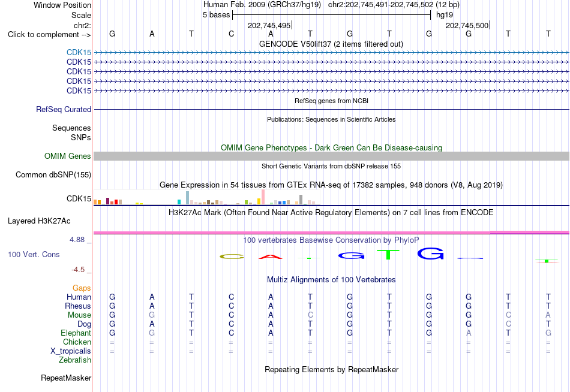
Task: Click the gray OMIM Genes bar
Action: tap(331, 156)
